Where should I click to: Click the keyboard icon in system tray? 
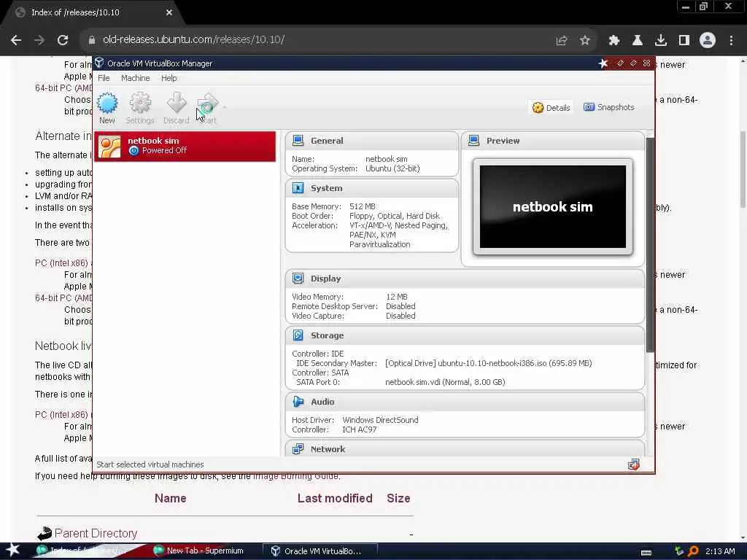coord(646,552)
